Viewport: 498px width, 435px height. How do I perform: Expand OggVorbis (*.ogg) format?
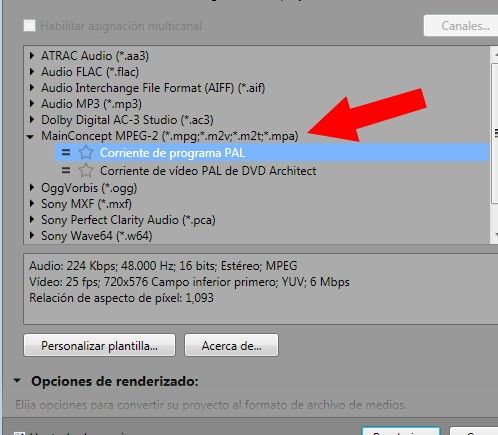(32, 187)
